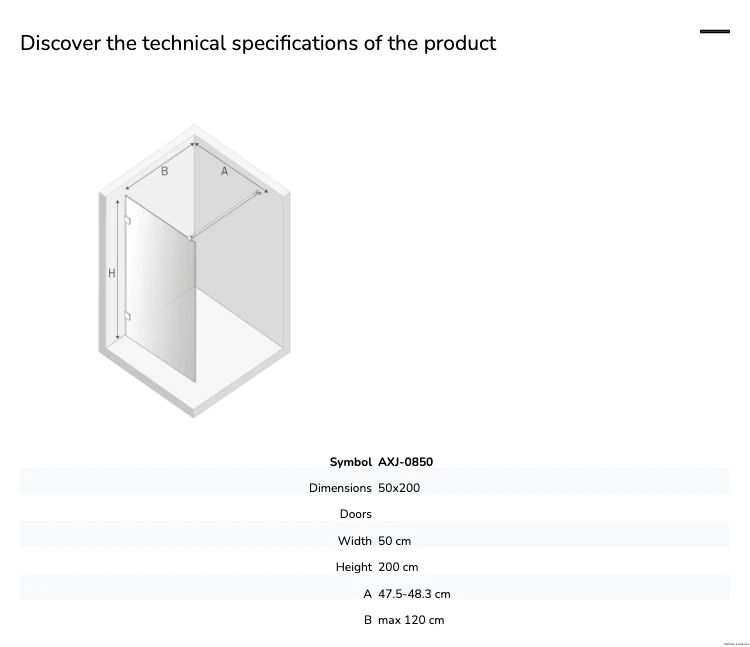The width and height of the screenshot is (750, 647).
Task: Click the Symbol row label
Action: [x=351, y=462]
